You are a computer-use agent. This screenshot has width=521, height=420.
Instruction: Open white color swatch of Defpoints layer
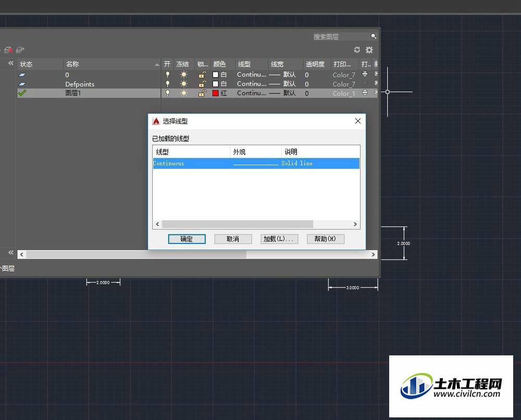point(215,84)
